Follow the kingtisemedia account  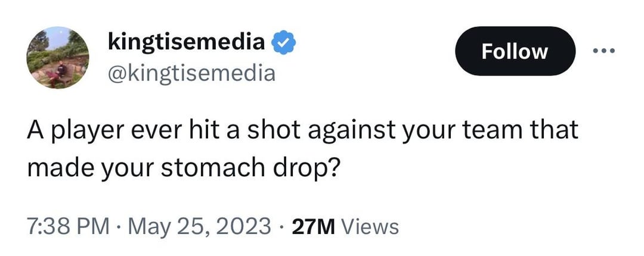[514, 51]
